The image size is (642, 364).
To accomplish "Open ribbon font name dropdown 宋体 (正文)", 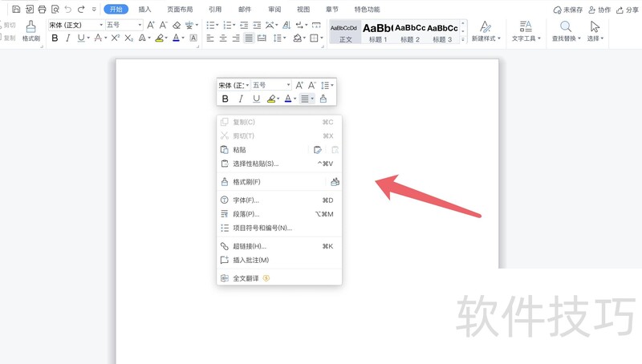I will [101, 26].
